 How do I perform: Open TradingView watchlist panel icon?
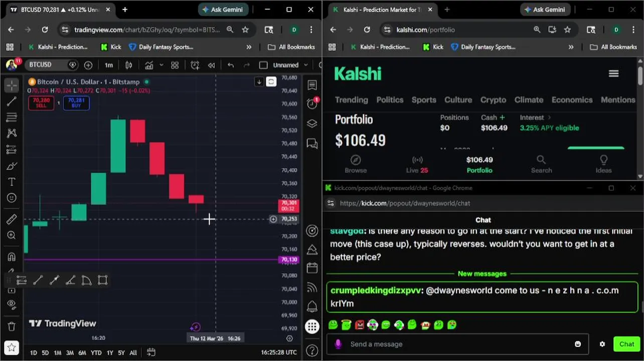pyautogui.click(x=312, y=85)
